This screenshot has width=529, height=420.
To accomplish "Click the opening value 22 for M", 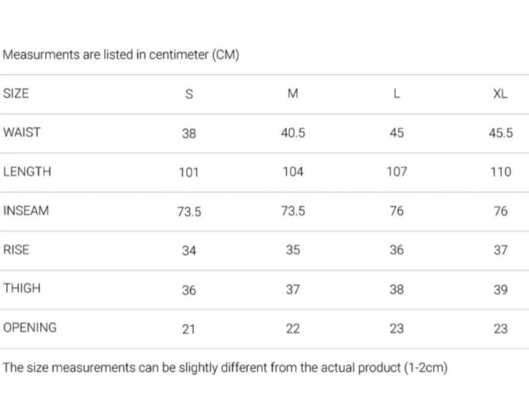I will (x=293, y=329).
